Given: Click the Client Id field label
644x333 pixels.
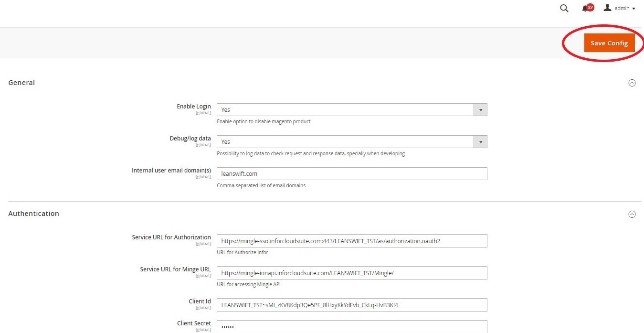Looking at the screenshot, I should (200, 301).
